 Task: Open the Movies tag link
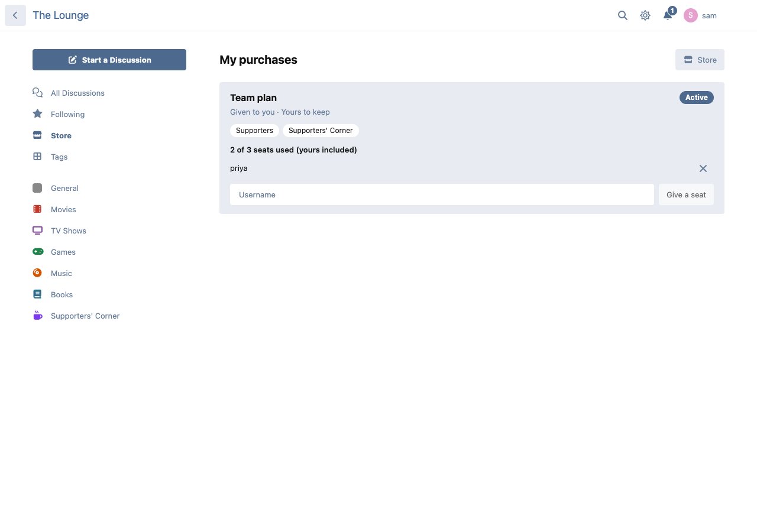click(x=63, y=209)
